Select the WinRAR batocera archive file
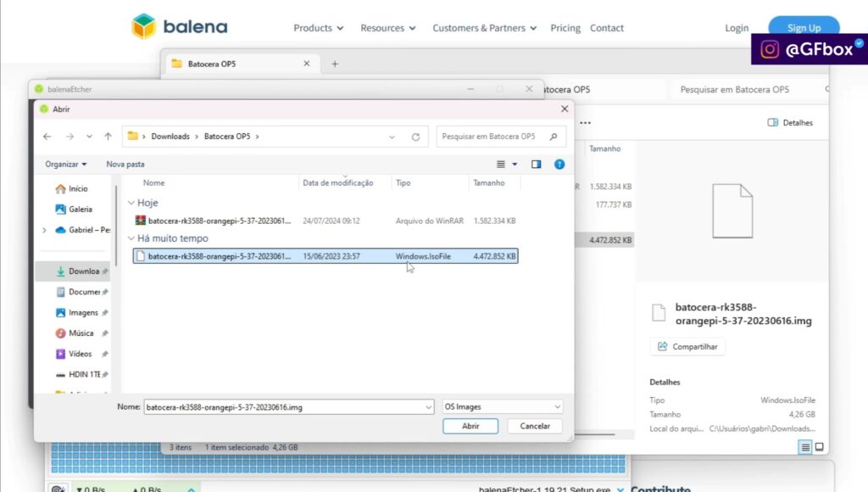The image size is (868, 492). [x=325, y=221]
